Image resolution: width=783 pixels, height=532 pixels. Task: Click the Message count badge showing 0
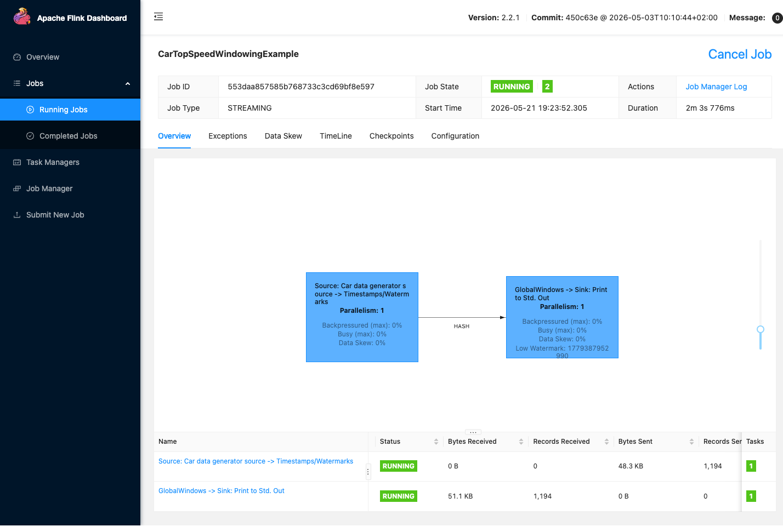[777, 18]
